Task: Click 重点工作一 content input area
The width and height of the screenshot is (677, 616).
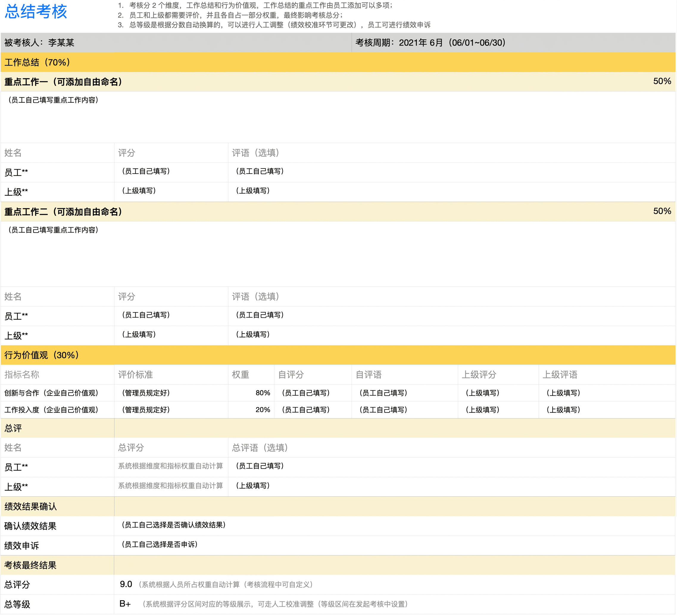Action: (338, 117)
